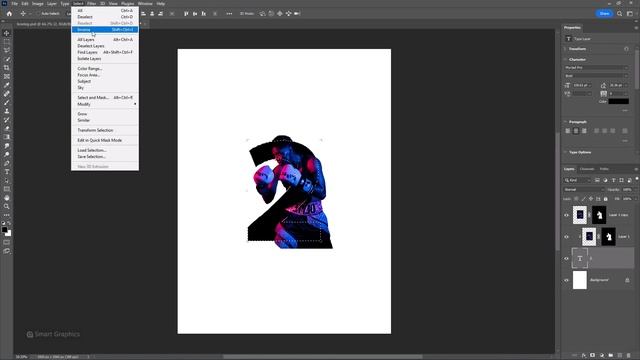Select the Frame tool
The height and width of the screenshot is (360, 640).
[x=7, y=76]
